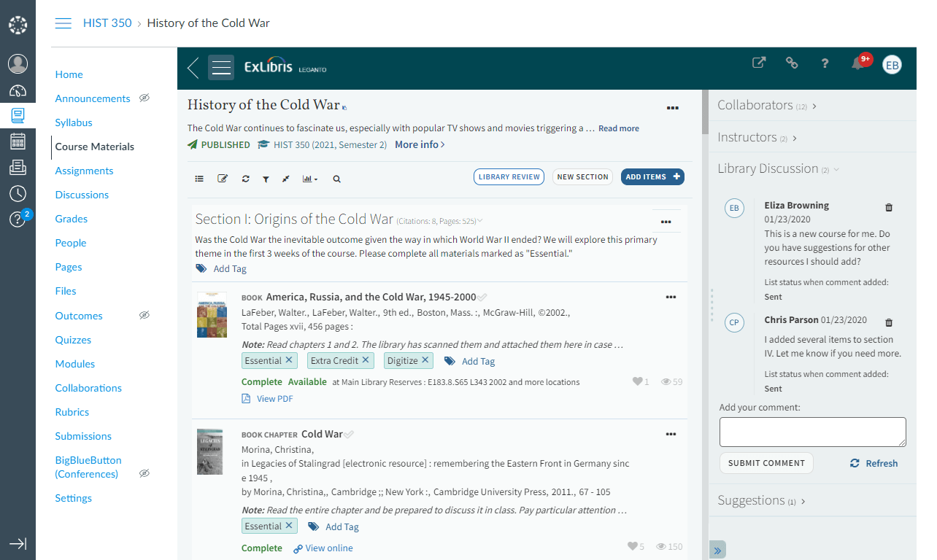This screenshot has width=937, height=560.
Task: Click the permalink chain icon in header
Action: [x=792, y=63]
